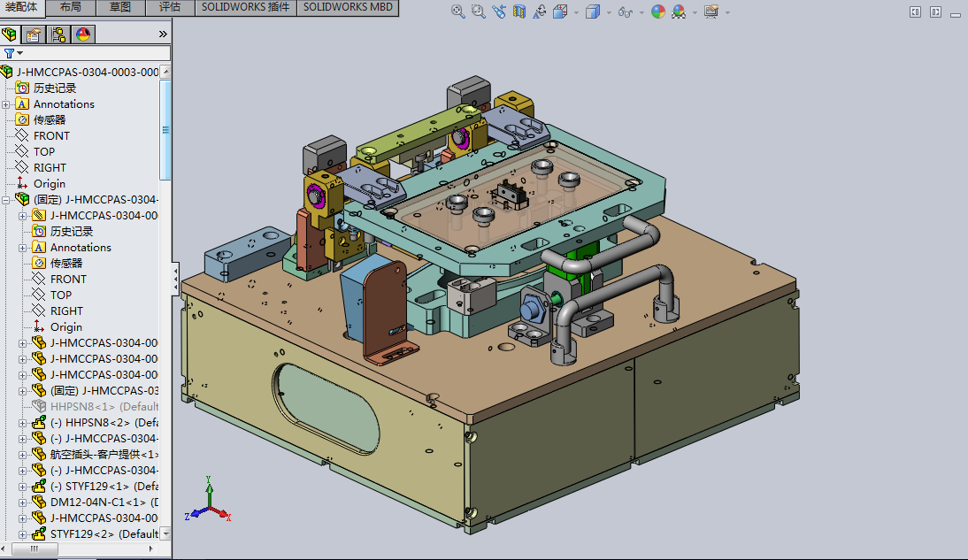
Task: Switch to the ConfigurationManager panel tab
Action: 58,35
